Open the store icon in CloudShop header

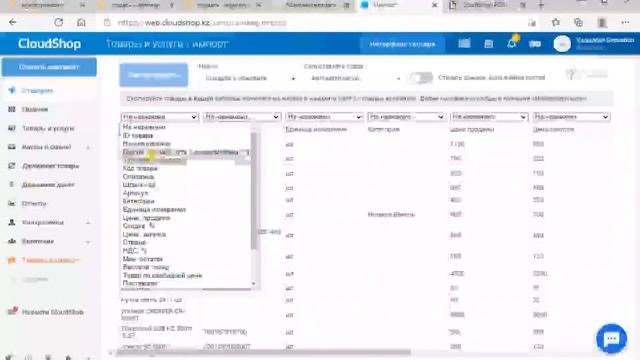click(x=488, y=44)
